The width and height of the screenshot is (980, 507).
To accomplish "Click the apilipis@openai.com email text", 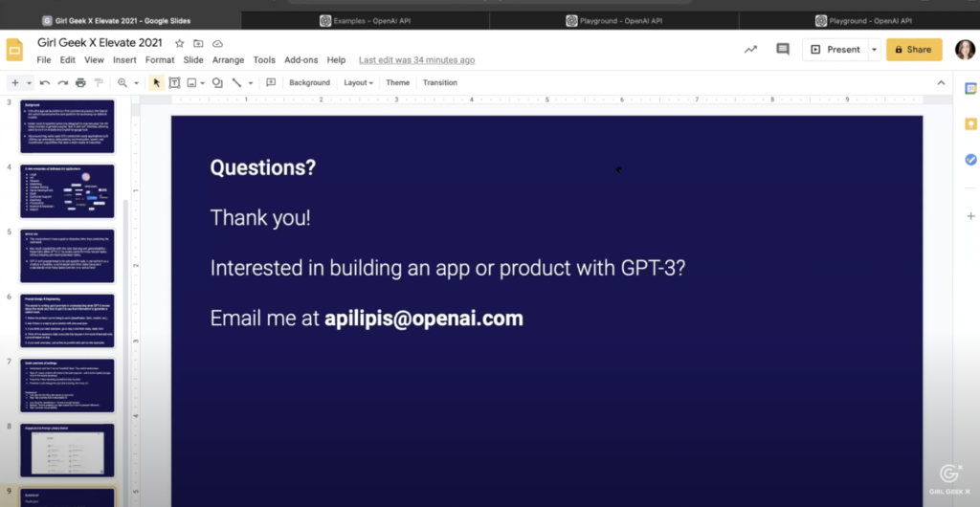I will point(424,319).
